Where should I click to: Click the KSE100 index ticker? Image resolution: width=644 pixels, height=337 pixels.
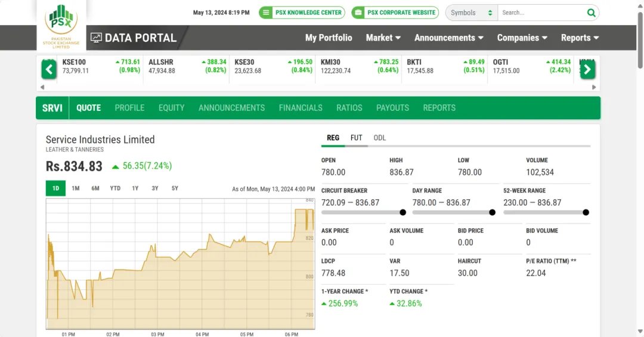(x=101, y=66)
